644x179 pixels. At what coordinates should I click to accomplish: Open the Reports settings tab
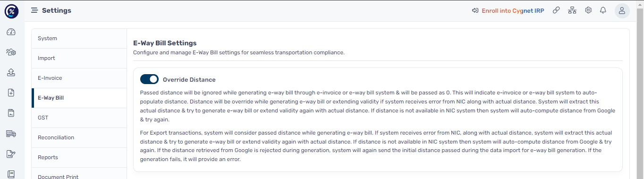79,157
